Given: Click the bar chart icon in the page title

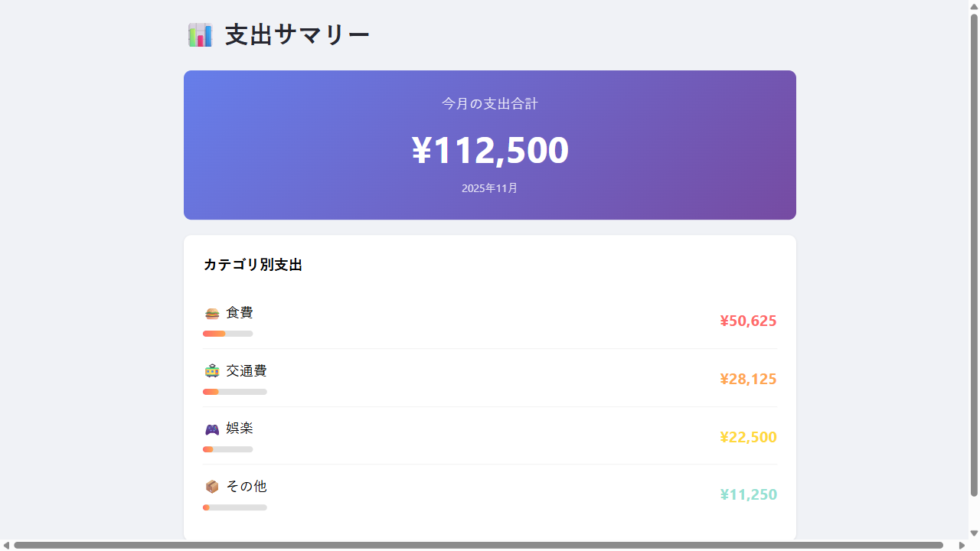Looking at the screenshot, I should 200,34.
